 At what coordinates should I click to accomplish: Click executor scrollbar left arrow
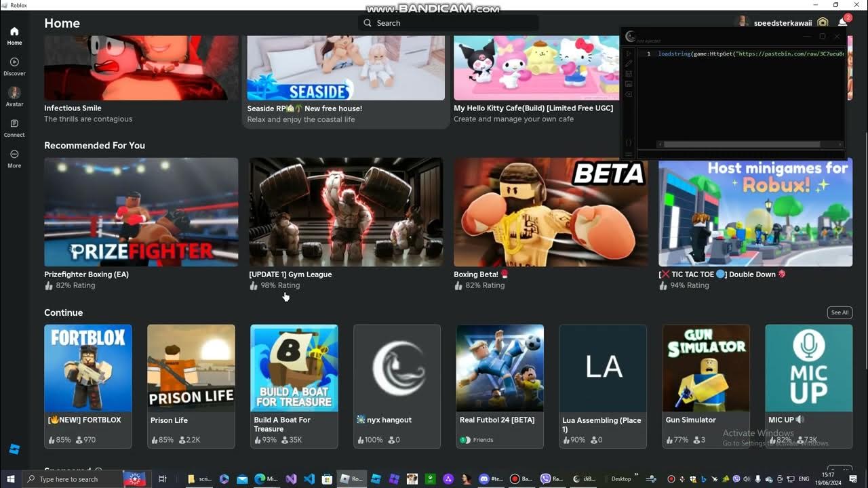pyautogui.click(x=659, y=144)
